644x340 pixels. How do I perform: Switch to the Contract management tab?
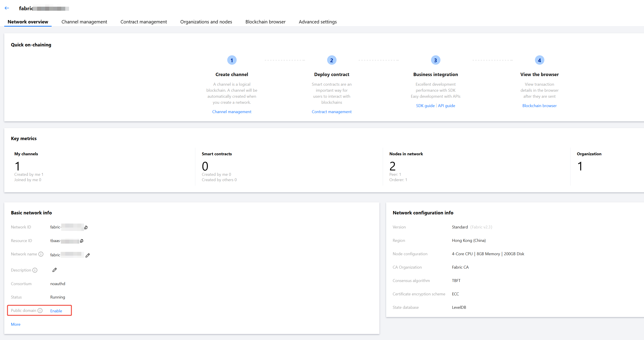(x=143, y=22)
